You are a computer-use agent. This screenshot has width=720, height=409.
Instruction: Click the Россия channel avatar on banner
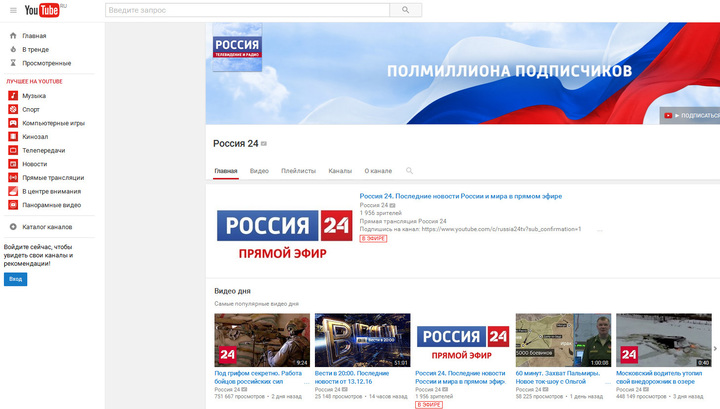pos(237,47)
